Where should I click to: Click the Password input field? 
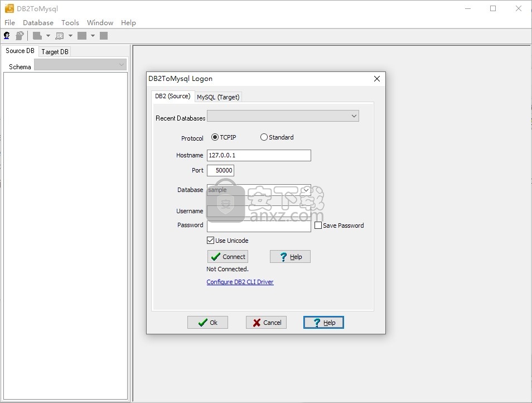259,226
